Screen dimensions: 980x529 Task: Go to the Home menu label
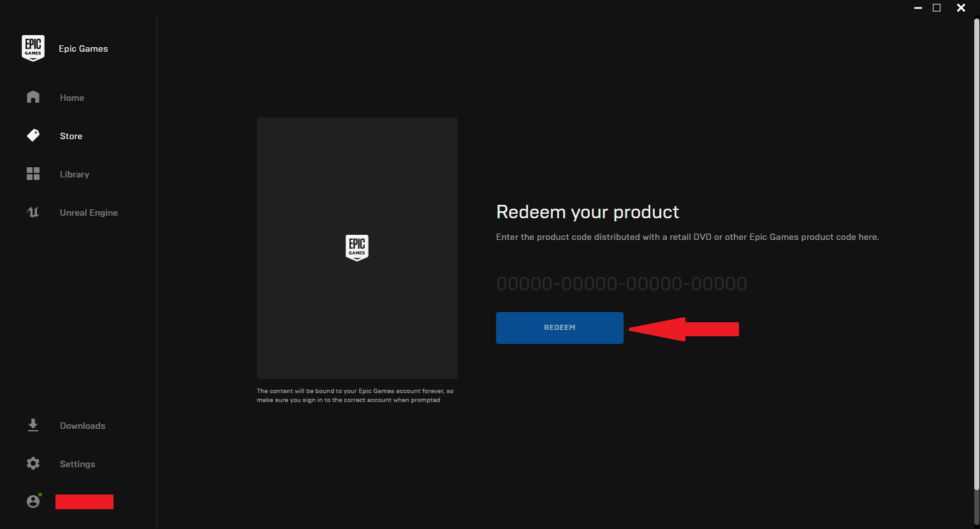point(72,98)
